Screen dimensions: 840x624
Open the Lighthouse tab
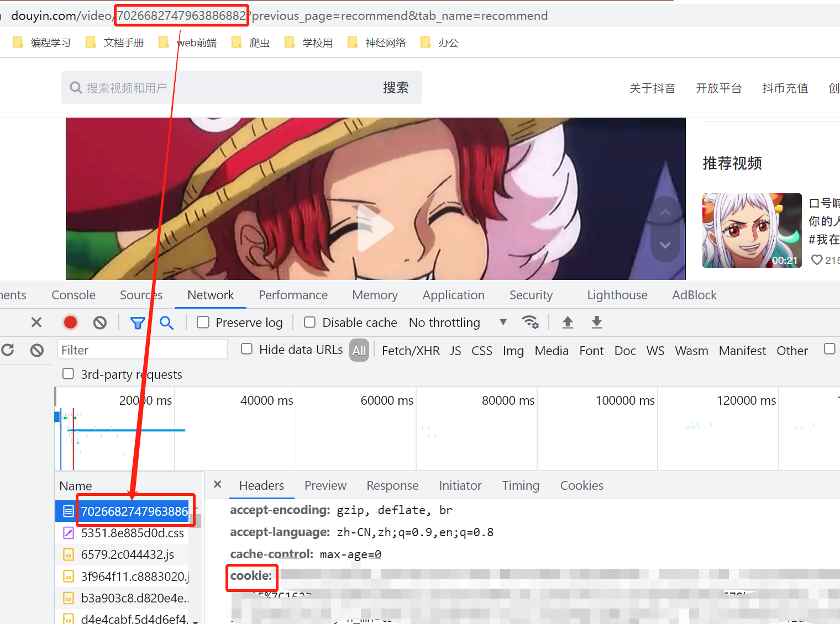click(x=617, y=295)
